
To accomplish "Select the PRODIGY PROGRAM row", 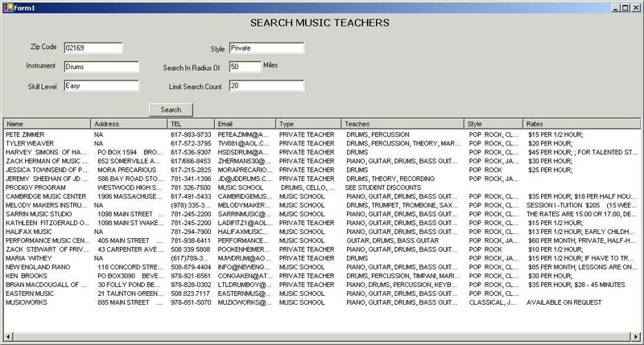I will [321, 187].
